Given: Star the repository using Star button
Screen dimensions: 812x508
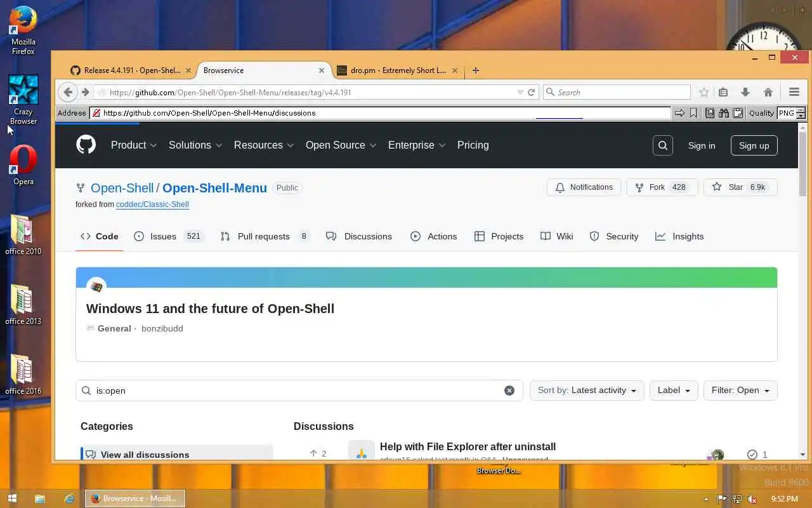Looking at the screenshot, I should point(740,187).
